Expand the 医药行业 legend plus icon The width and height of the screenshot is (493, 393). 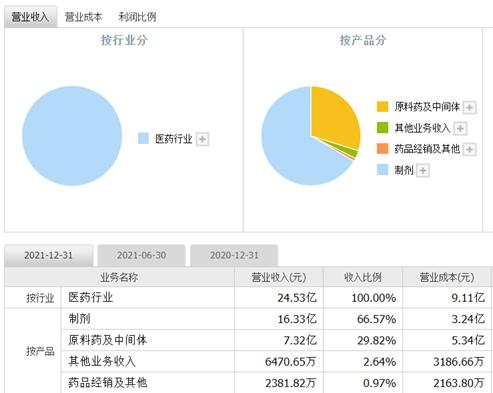click(x=202, y=139)
